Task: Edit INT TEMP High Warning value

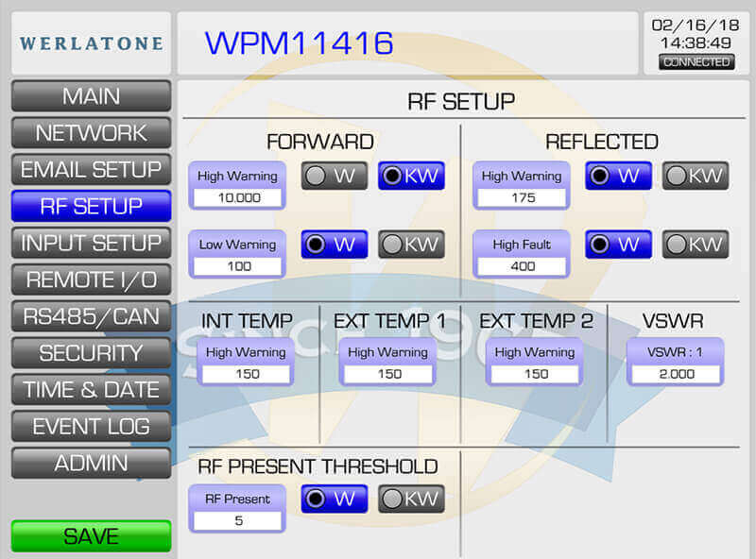Action: (246, 374)
